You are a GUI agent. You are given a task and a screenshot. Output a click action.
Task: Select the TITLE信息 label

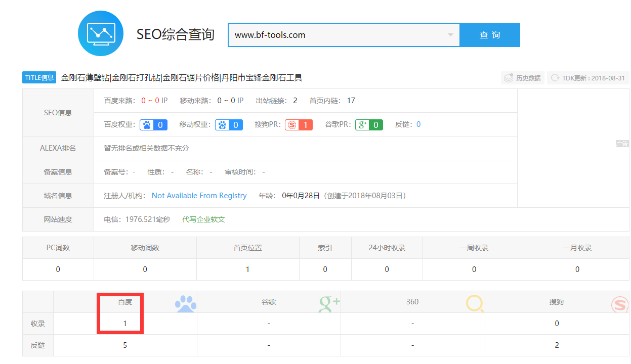(x=38, y=77)
